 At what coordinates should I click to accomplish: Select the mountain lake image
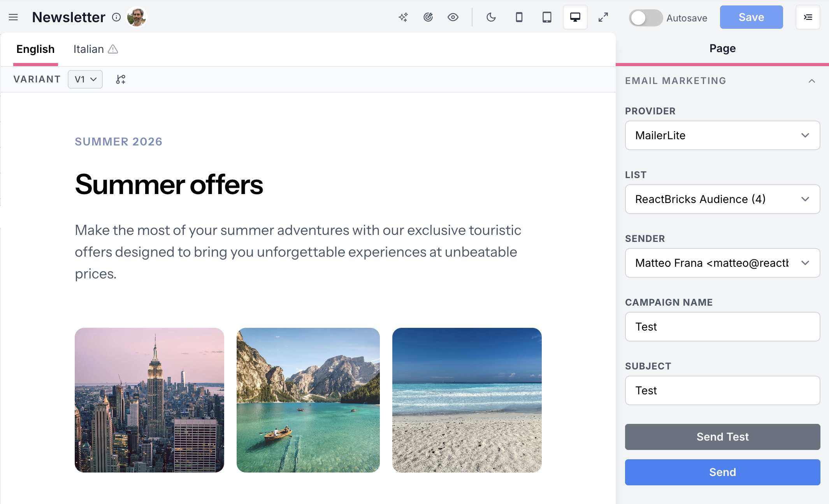click(x=308, y=400)
